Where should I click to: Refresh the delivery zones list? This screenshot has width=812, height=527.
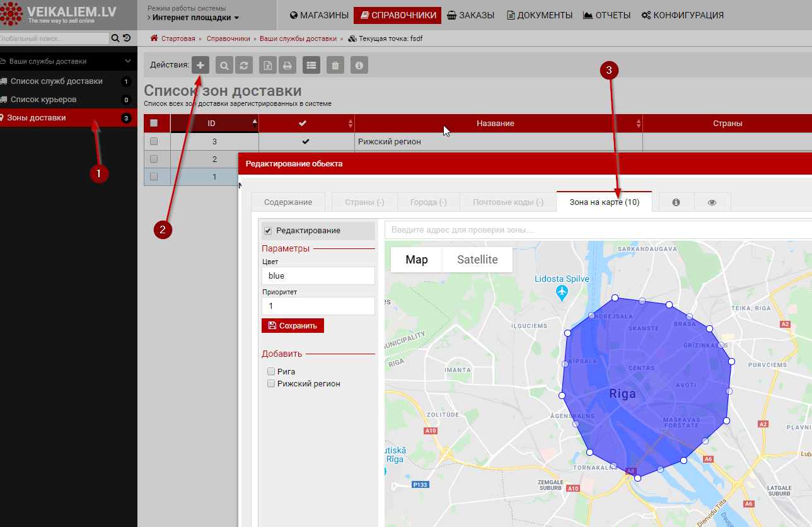[243, 65]
